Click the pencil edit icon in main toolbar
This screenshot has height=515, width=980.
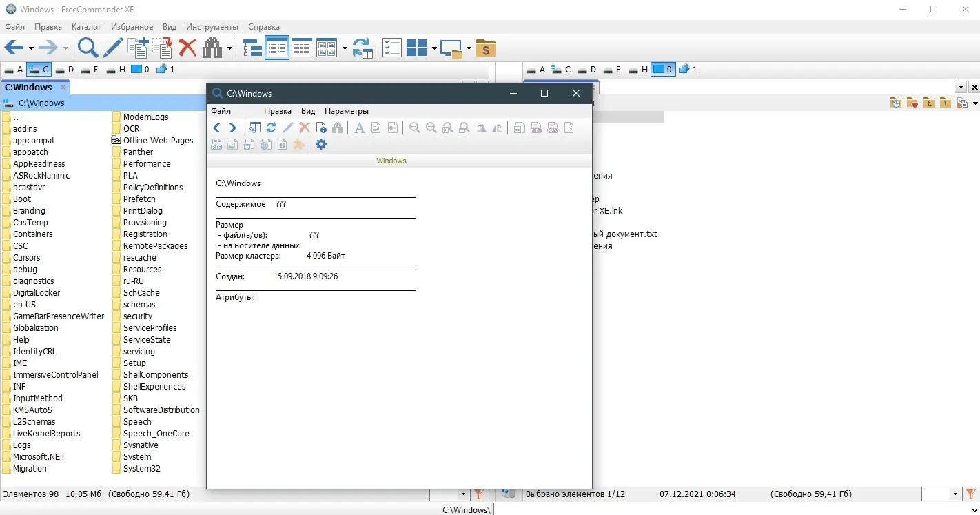tap(112, 48)
